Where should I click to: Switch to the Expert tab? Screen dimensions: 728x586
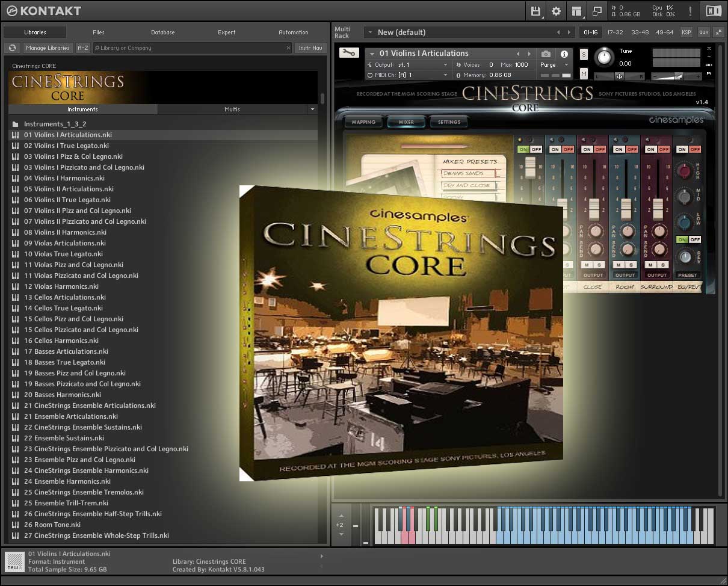pos(227,32)
